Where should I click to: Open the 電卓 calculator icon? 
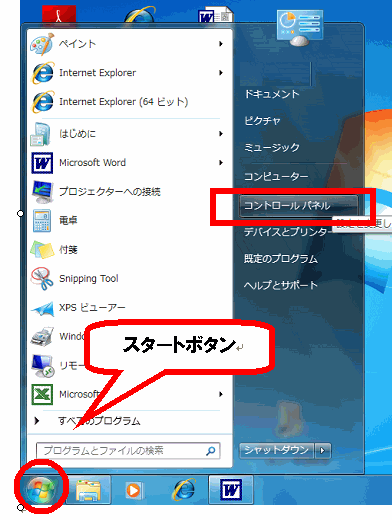42,220
